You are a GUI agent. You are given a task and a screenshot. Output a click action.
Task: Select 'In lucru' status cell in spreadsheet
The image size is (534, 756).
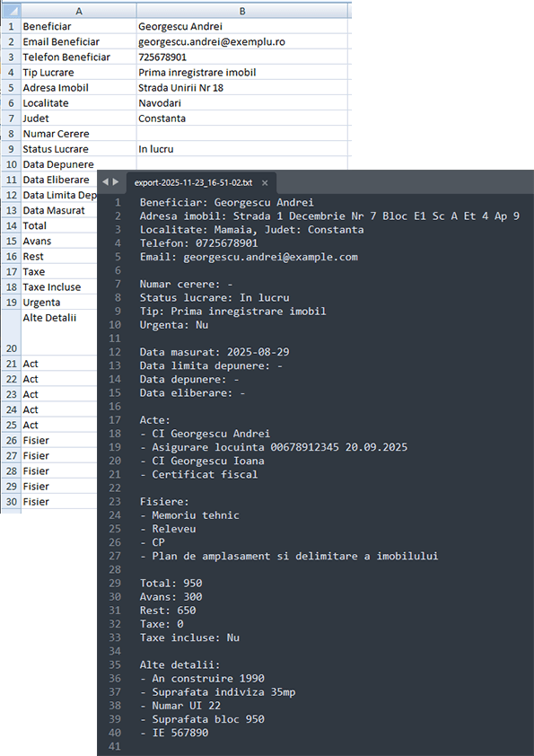click(242, 149)
